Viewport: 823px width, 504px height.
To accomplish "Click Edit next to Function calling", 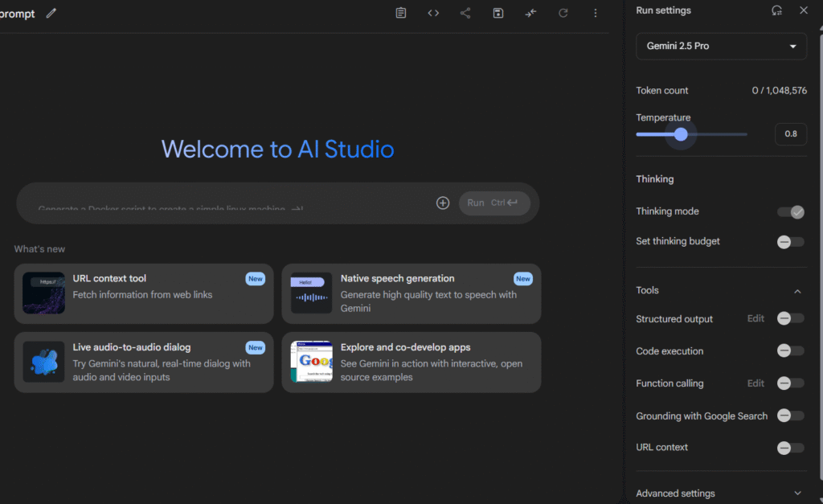I will (755, 383).
